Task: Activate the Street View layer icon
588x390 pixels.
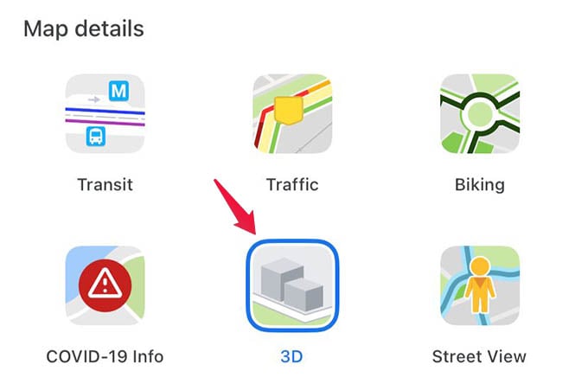Action: pos(480,285)
